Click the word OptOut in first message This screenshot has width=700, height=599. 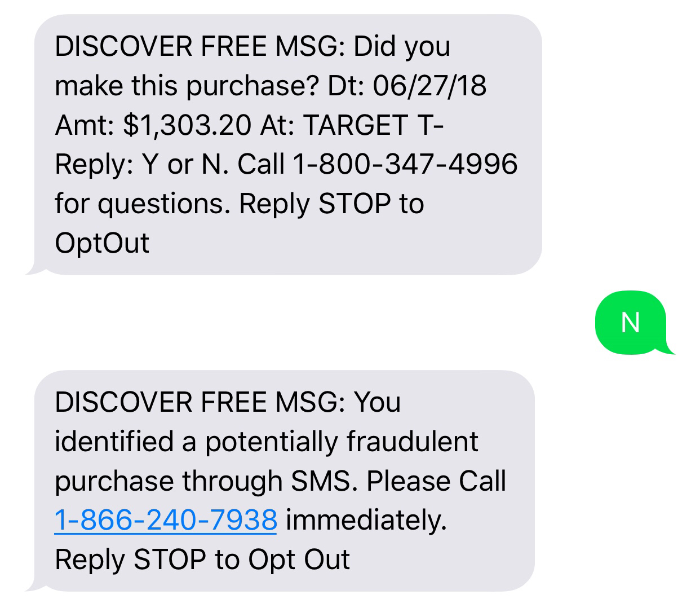coord(101,244)
